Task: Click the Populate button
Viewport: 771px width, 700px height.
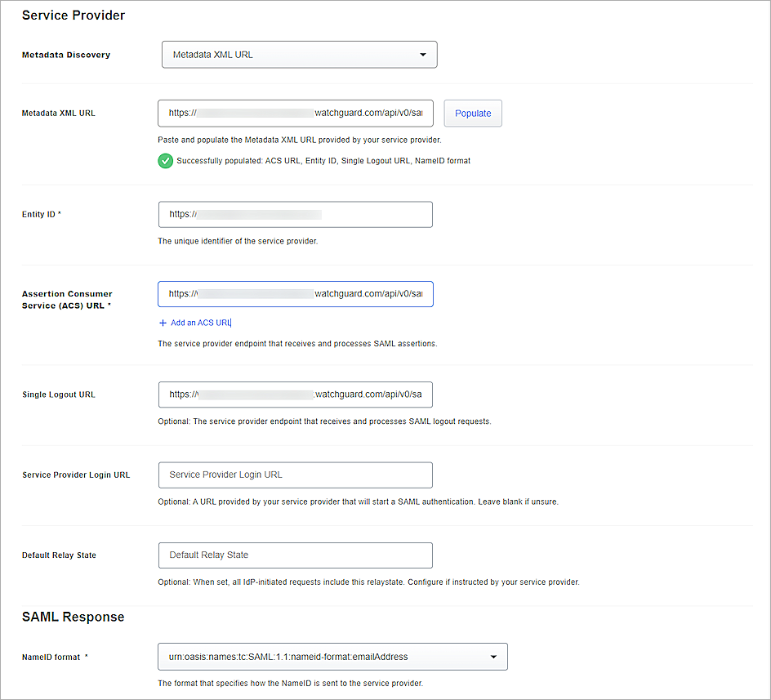Action: point(473,113)
